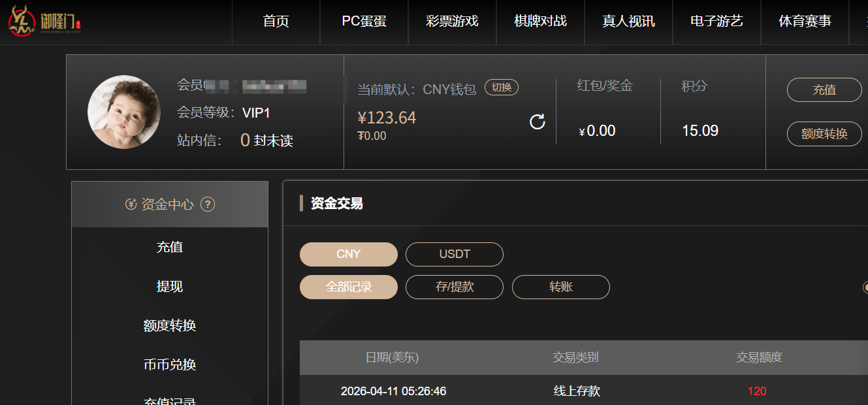
Task: Click the help question mark icon
Action: click(x=208, y=204)
